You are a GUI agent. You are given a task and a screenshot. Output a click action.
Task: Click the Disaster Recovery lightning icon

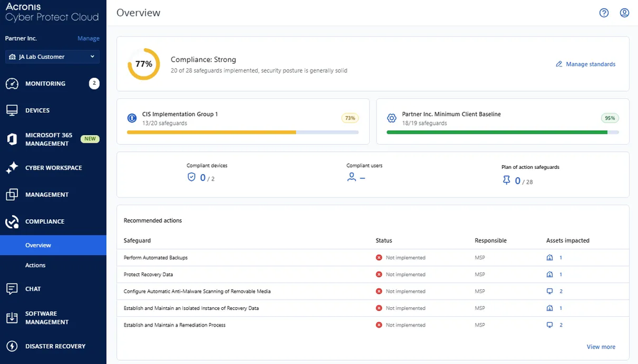point(11,346)
